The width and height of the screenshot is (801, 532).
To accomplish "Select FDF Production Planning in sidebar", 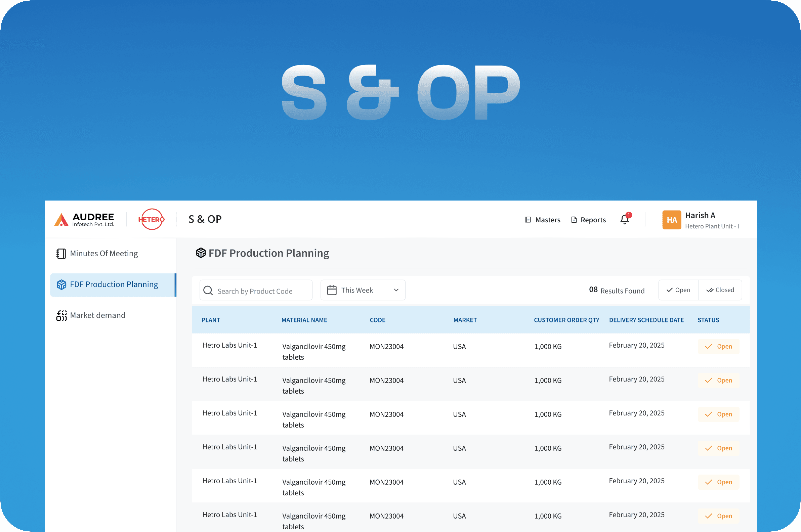I will point(113,285).
